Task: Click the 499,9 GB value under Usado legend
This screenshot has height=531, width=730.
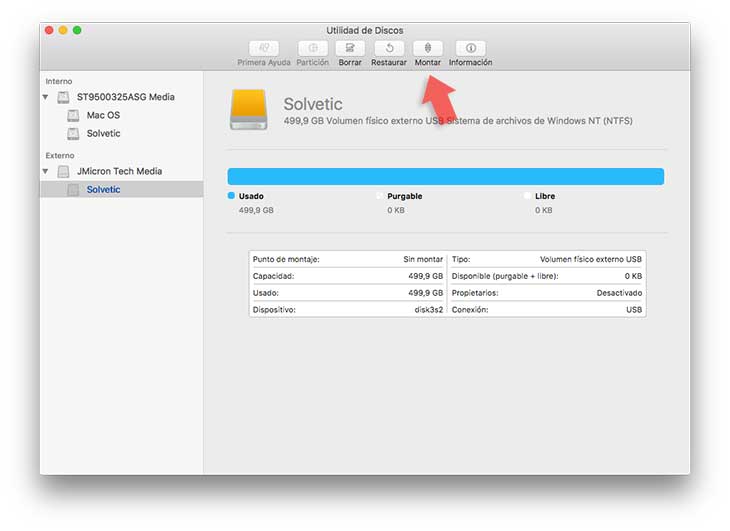Action: [x=256, y=210]
